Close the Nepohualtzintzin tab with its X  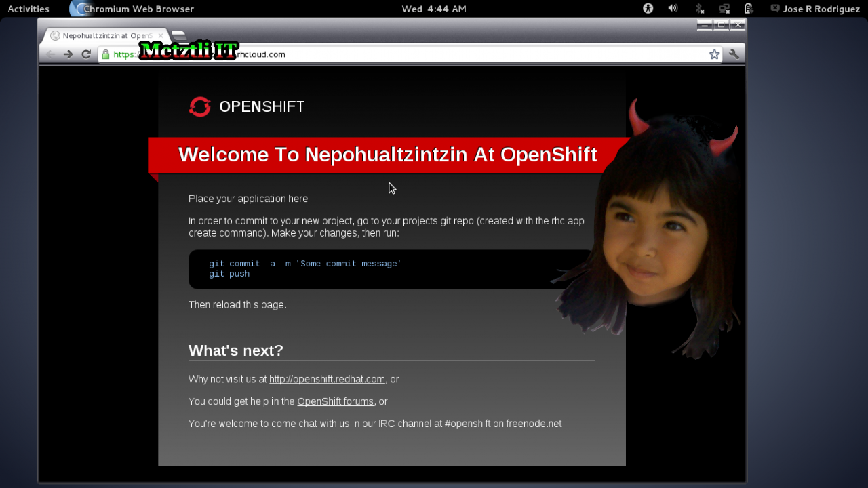(161, 35)
